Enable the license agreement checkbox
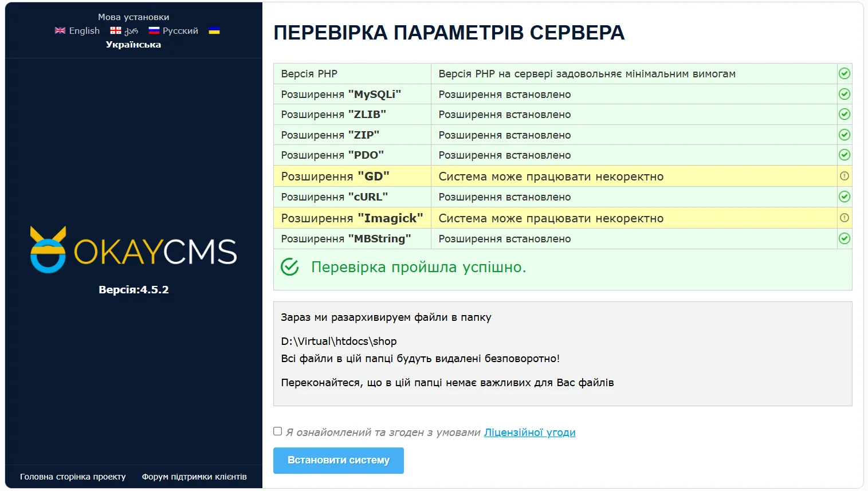The image size is (868, 491). point(277,431)
